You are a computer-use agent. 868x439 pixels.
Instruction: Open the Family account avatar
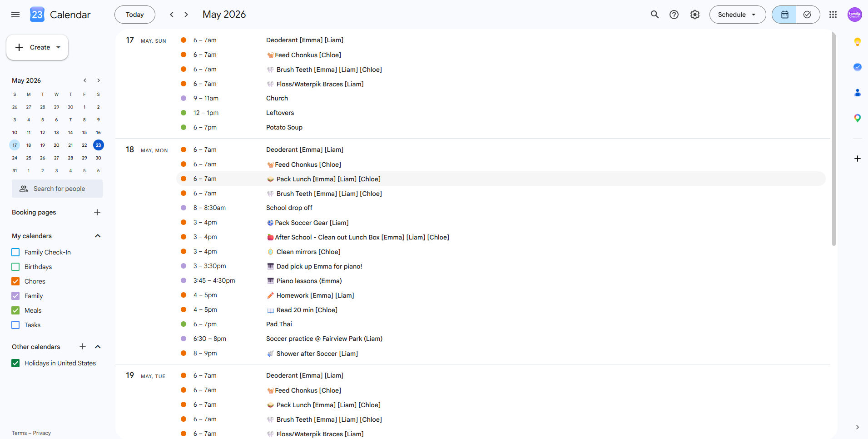click(x=855, y=15)
